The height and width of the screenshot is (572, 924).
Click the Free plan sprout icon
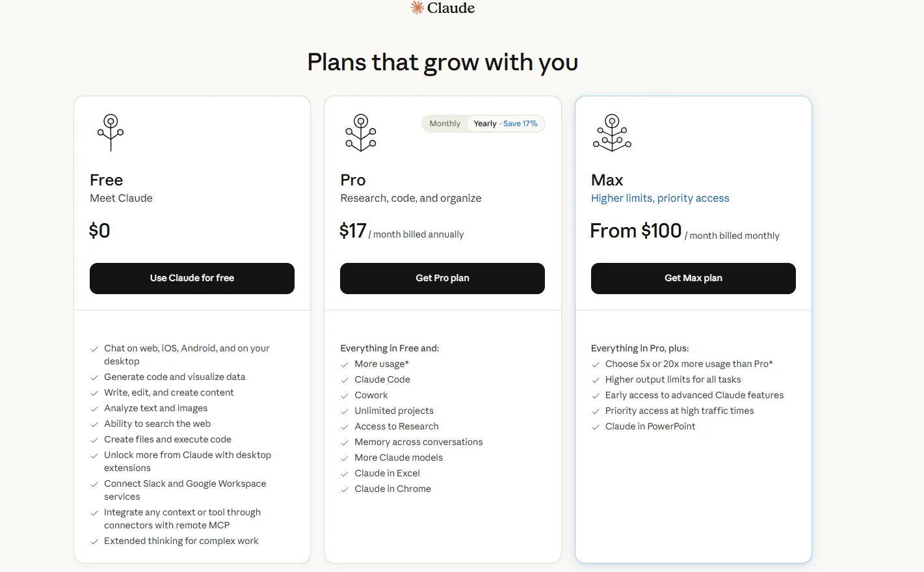tap(111, 132)
